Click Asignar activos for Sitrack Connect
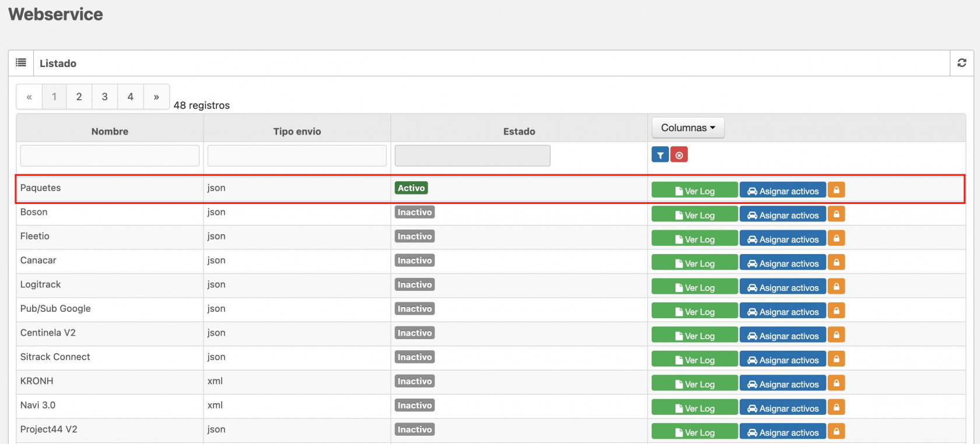Image resolution: width=980 pixels, height=444 pixels. point(783,360)
